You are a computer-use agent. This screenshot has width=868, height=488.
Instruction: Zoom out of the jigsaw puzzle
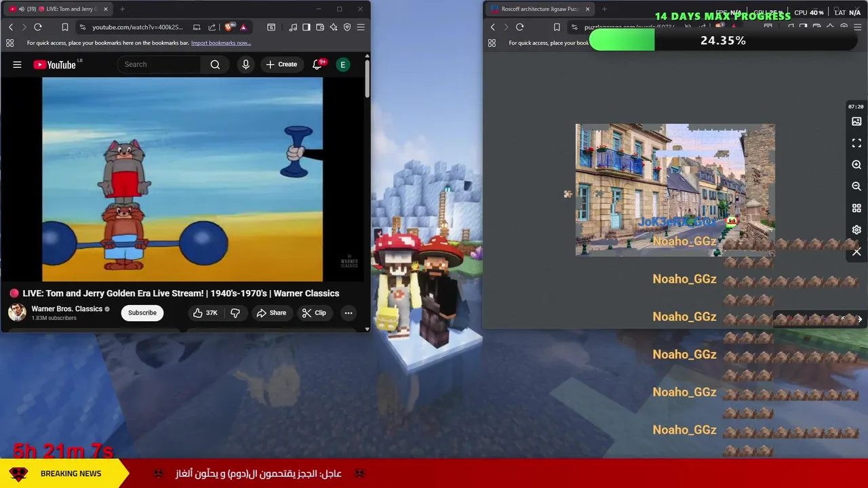[x=856, y=186]
